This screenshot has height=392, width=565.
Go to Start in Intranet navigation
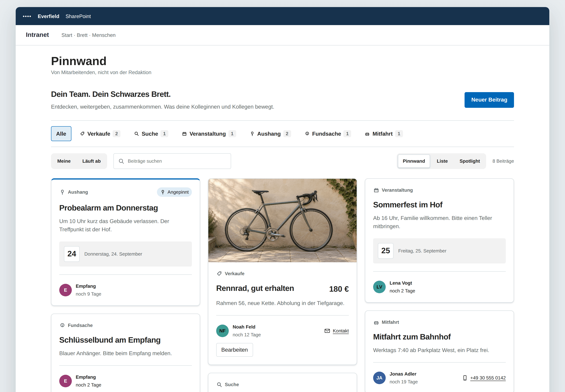pos(67,35)
